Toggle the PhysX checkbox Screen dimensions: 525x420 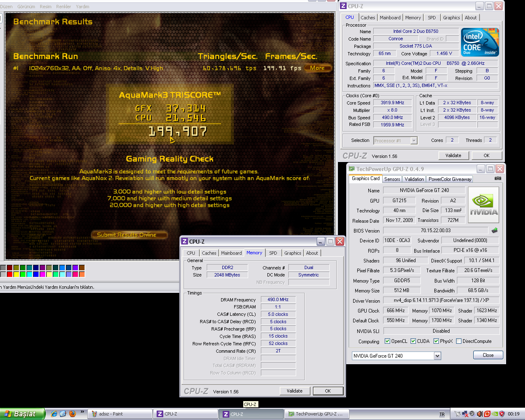[436, 341]
